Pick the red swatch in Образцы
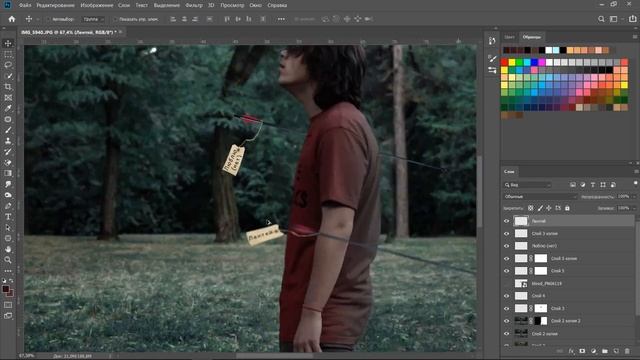The height and width of the screenshot is (360, 640). coord(504,62)
